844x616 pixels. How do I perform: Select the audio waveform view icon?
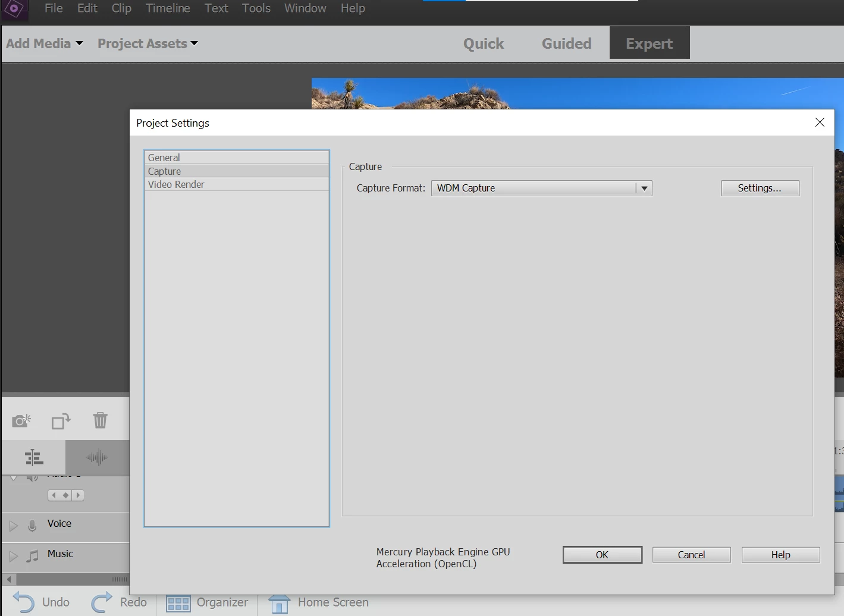(x=97, y=457)
